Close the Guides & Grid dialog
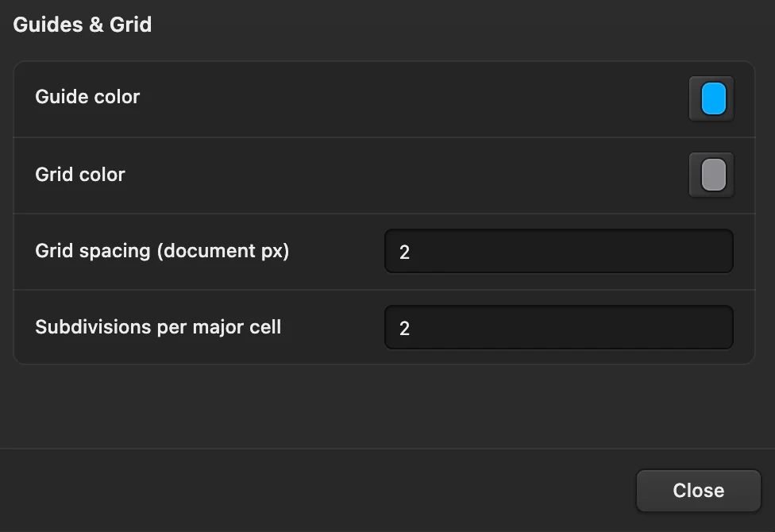775x532 pixels. (699, 491)
